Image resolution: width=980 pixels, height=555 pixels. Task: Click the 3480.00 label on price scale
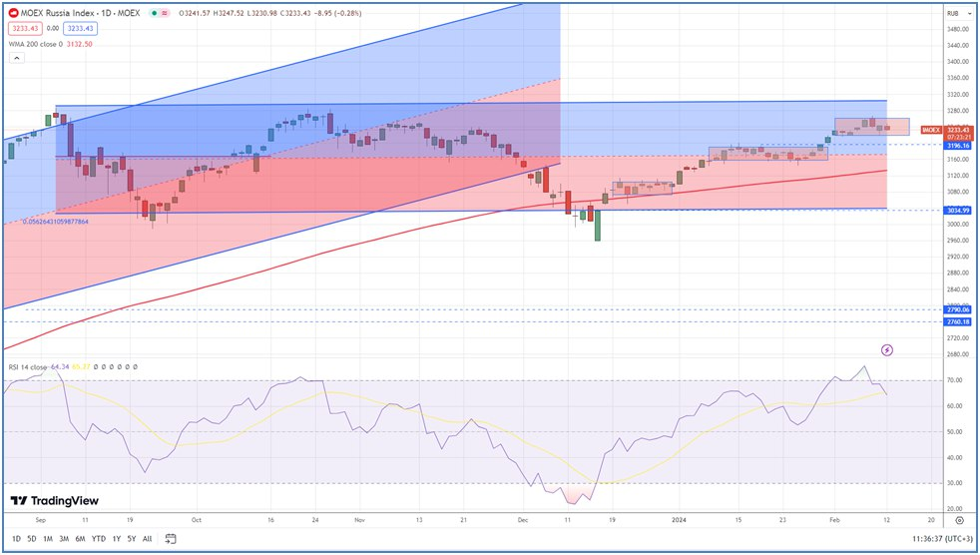tap(958, 29)
